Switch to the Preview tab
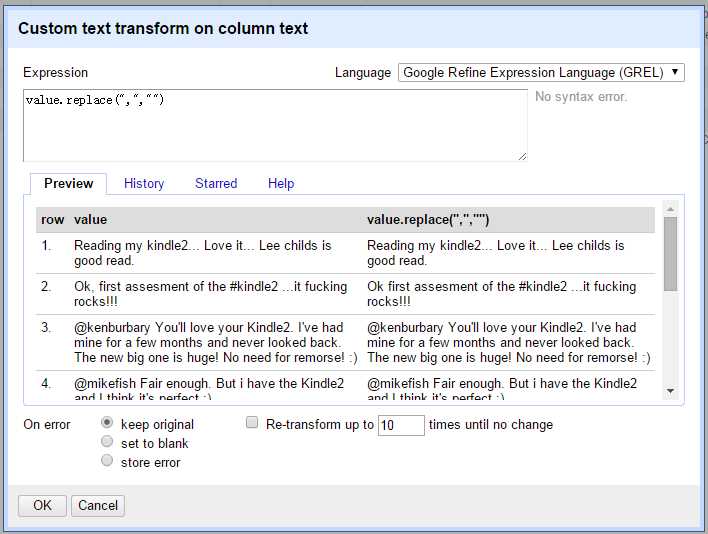 click(69, 183)
